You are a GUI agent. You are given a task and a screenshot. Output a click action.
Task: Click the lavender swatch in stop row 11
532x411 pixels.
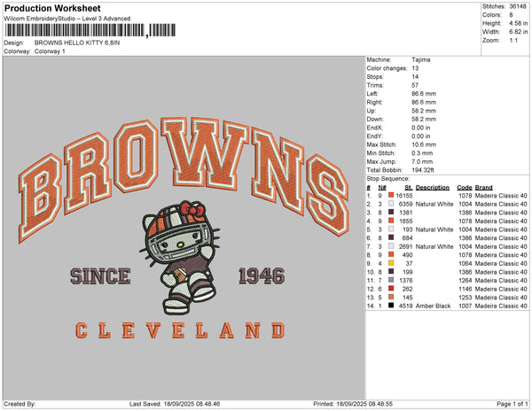tap(391, 280)
